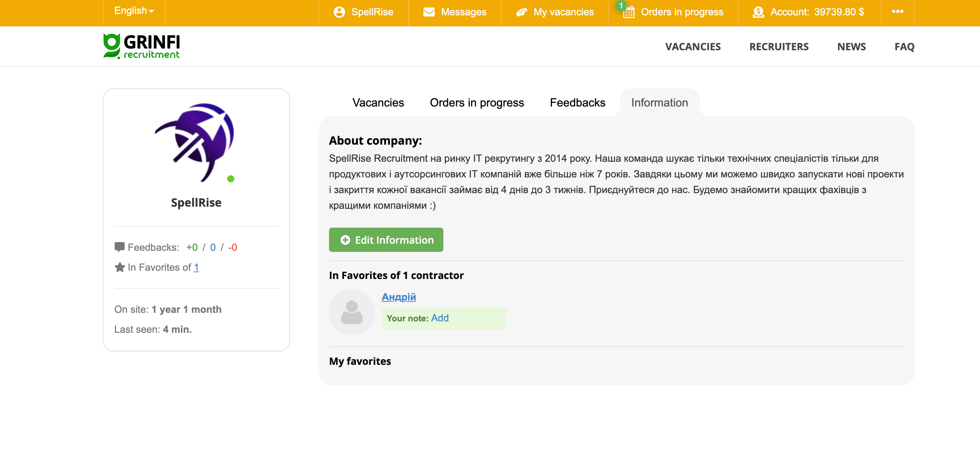
Task: Switch to the Feedbacks tab
Action: point(577,102)
